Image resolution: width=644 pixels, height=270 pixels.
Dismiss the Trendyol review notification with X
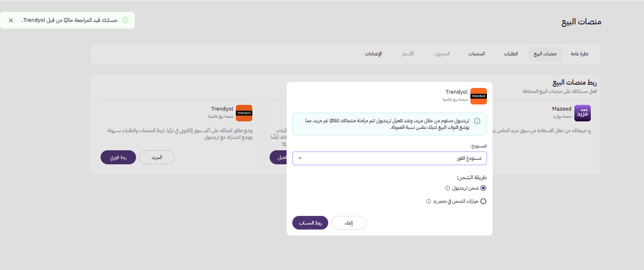(11, 20)
